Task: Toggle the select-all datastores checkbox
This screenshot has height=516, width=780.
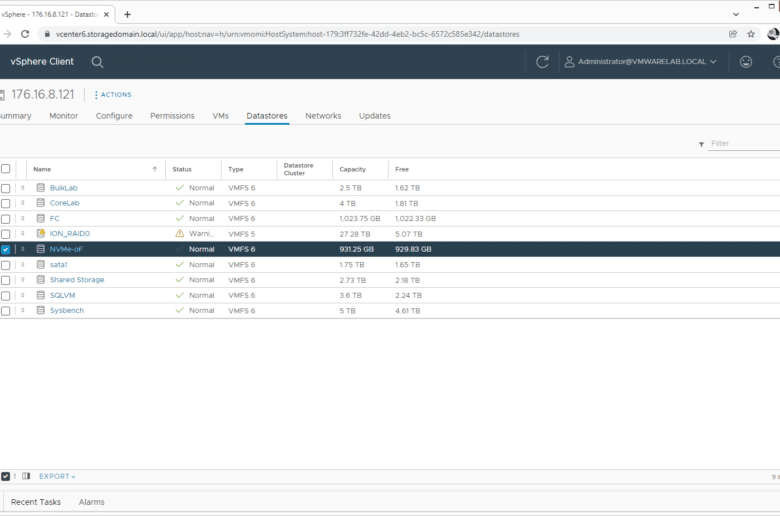Action: click(x=5, y=169)
